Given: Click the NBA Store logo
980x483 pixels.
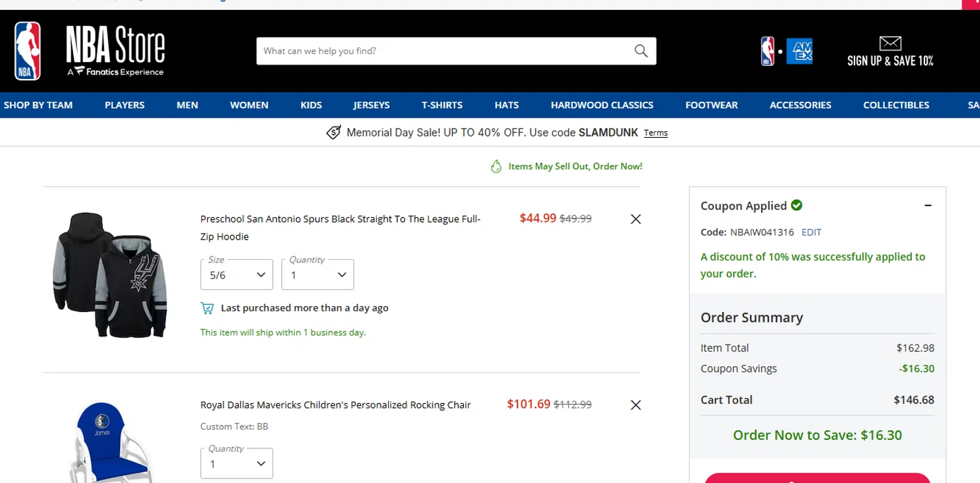Looking at the screenshot, I should coord(90,51).
